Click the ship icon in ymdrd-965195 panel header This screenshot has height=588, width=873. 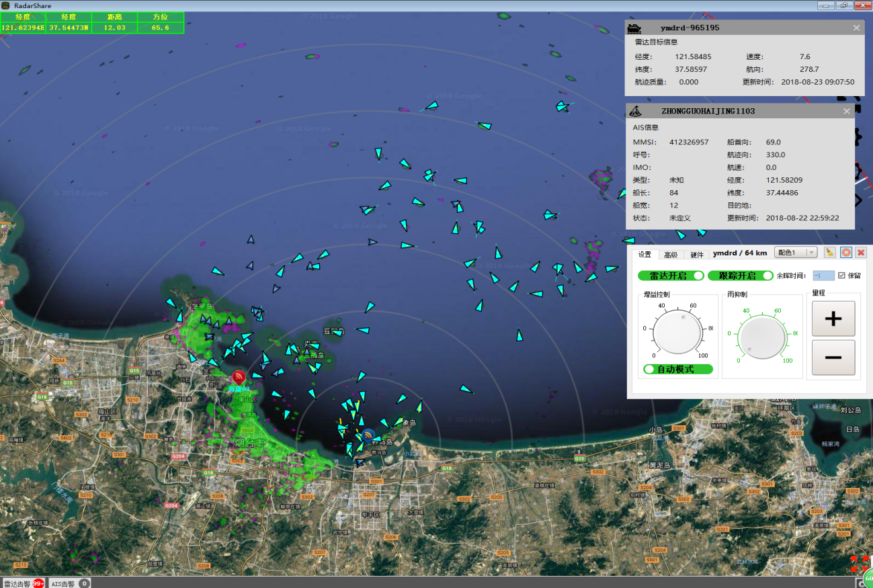[634, 28]
